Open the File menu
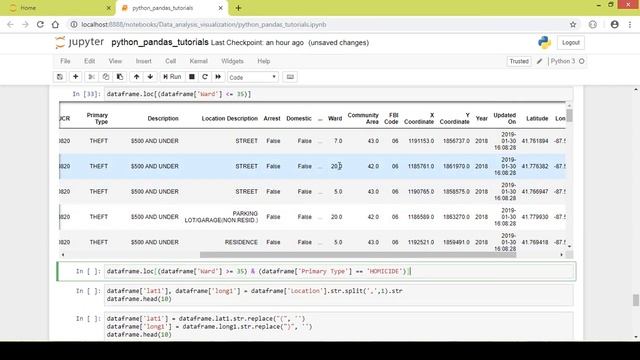The image size is (640, 360). point(65,61)
